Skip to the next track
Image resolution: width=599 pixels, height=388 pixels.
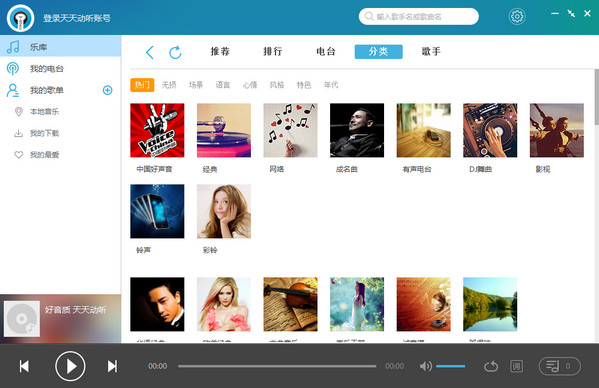point(112,366)
